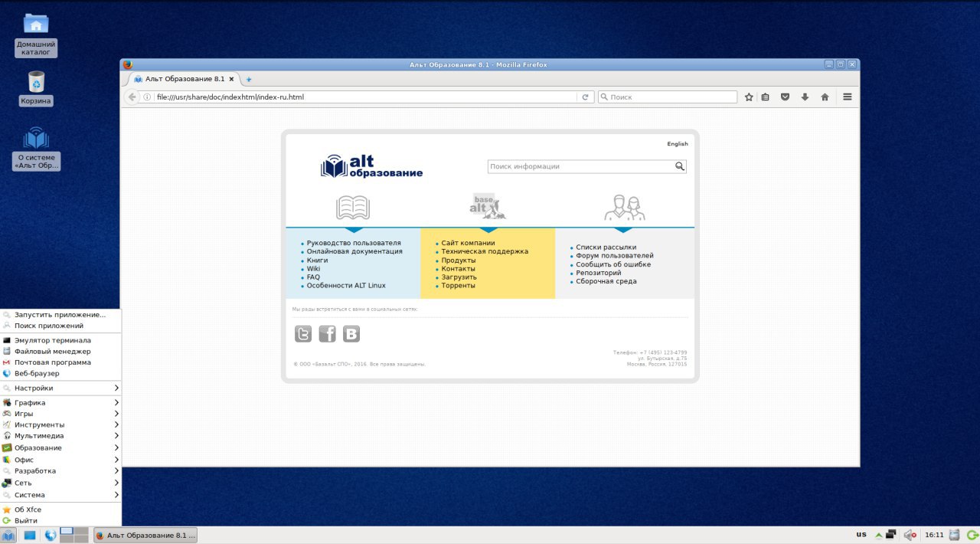Select Поиск приложений menu entry

coord(60,326)
